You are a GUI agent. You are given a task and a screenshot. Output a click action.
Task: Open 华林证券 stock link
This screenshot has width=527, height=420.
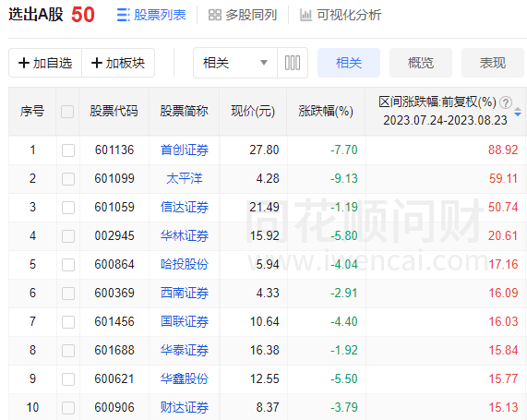pyautogui.click(x=185, y=235)
